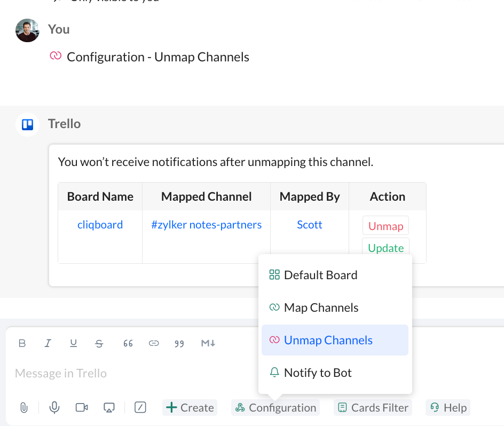This screenshot has width=504, height=426.
Task: Open your profile avatar photo
Action: tap(27, 30)
